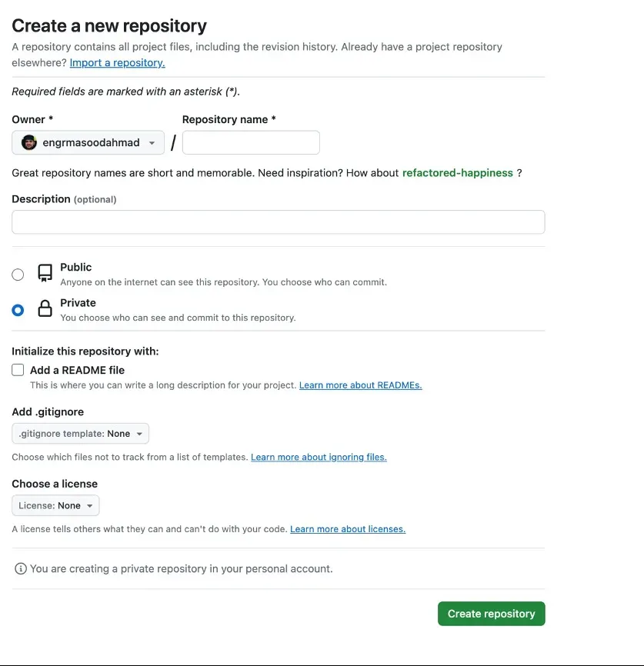Open the engrmasoodahmad owner dropdown
Image resolution: width=644 pixels, height=666 pixels.
coord(88,142)
